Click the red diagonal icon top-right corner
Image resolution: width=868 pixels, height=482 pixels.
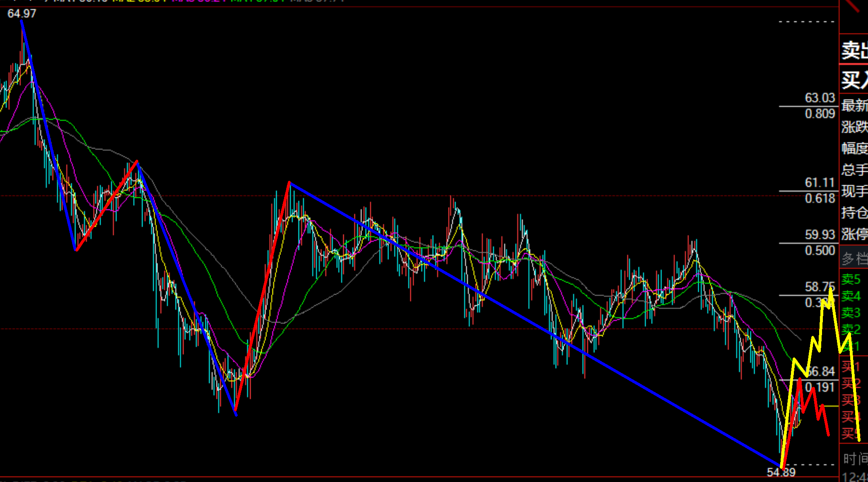click(853, 6)
